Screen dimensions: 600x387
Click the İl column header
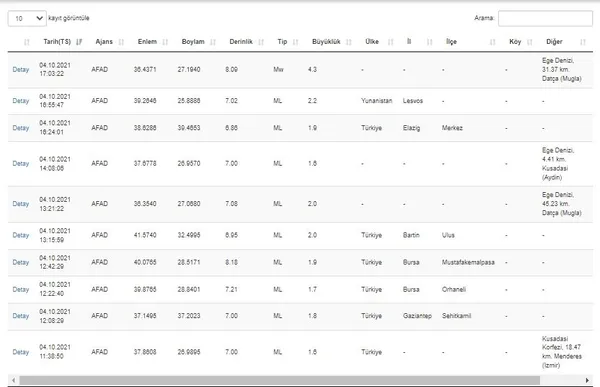409,41
